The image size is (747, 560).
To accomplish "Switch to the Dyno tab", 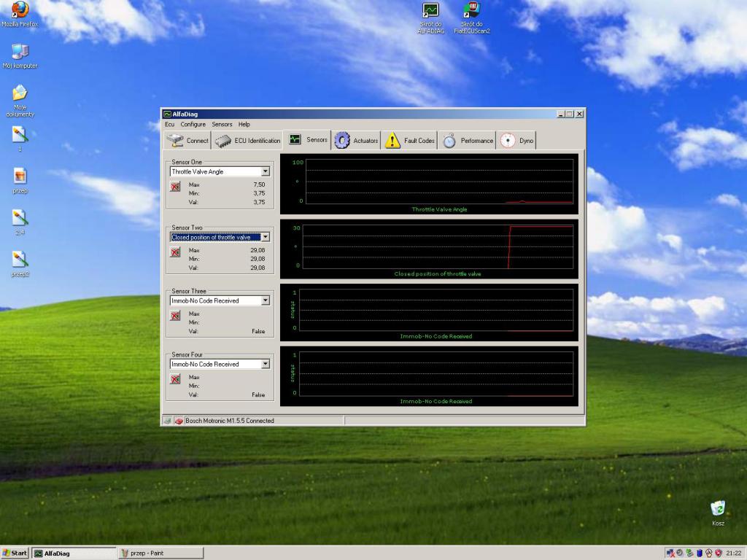I will tap(517, 141).
